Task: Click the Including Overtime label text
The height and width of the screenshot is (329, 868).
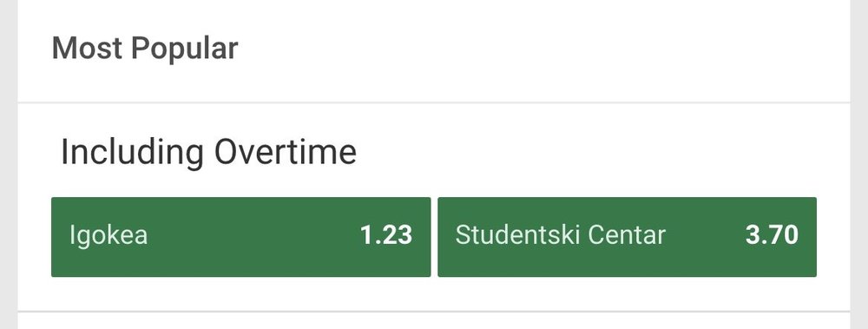Action: 208,152
